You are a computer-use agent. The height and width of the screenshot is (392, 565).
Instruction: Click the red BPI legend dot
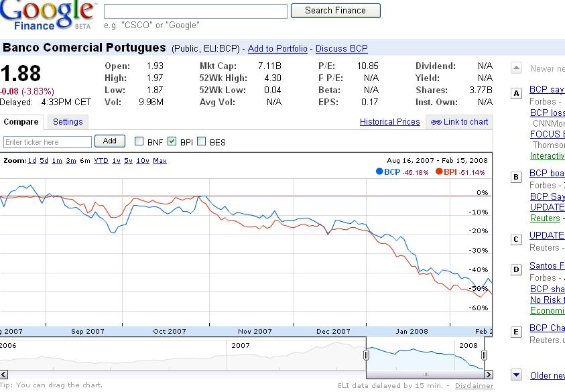(439, 172)
